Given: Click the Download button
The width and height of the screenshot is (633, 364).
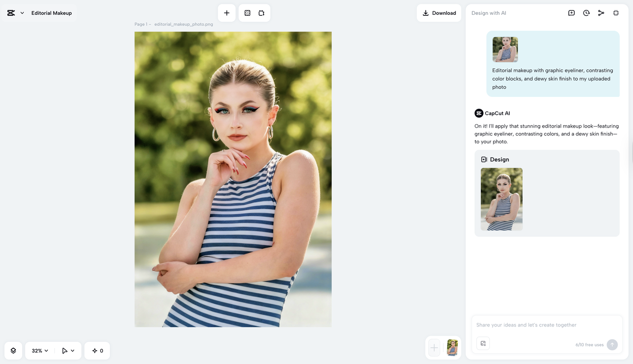Looking at the screenshot, I should pyautogui.click(x=439, y=13).
